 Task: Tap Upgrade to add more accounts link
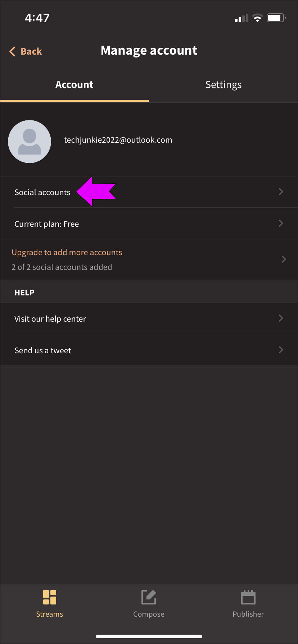67,252
